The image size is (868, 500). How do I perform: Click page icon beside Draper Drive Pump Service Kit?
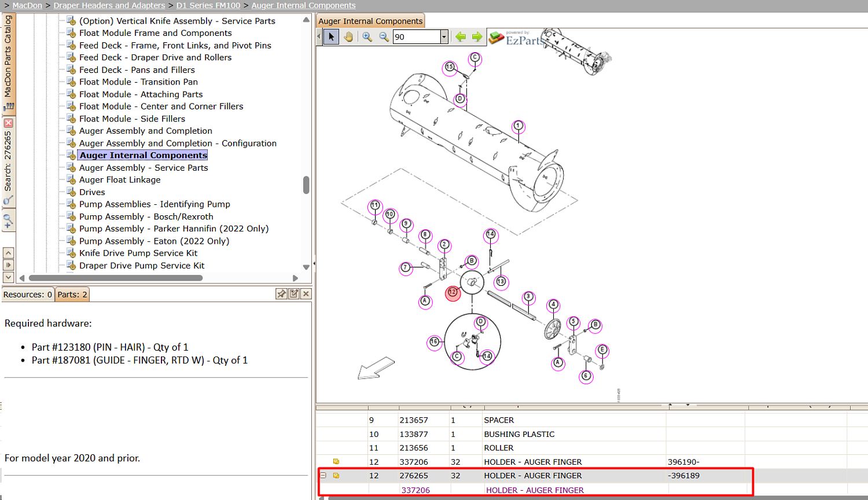click(71, 266)
